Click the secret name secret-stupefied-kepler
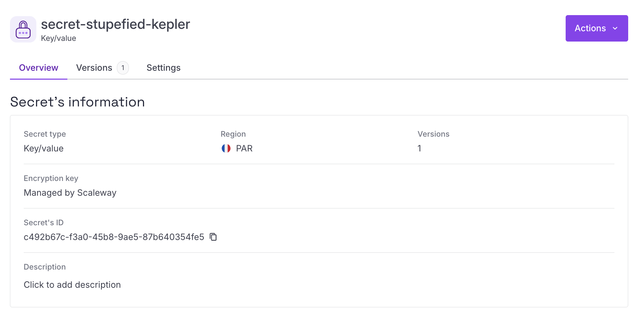 click(115, 24)
